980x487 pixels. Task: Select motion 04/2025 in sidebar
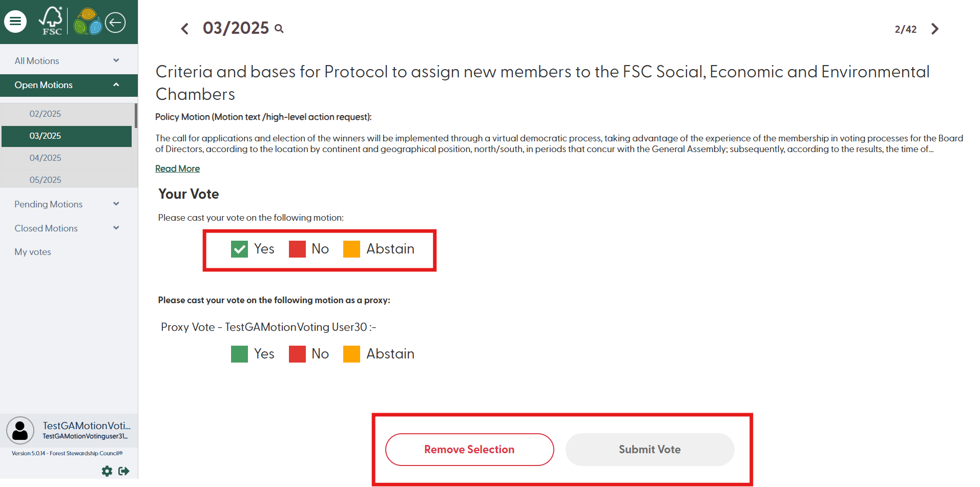tap(45, 158)
